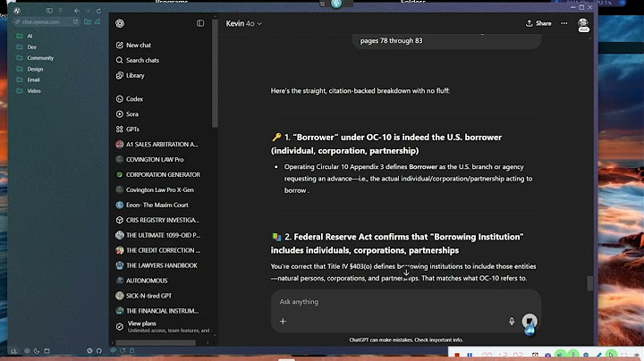Open CORPORATION GENERATOR GPT
The height and width of the screenshot is (361, 644).
pyautogui.click(x=158, y=175)
